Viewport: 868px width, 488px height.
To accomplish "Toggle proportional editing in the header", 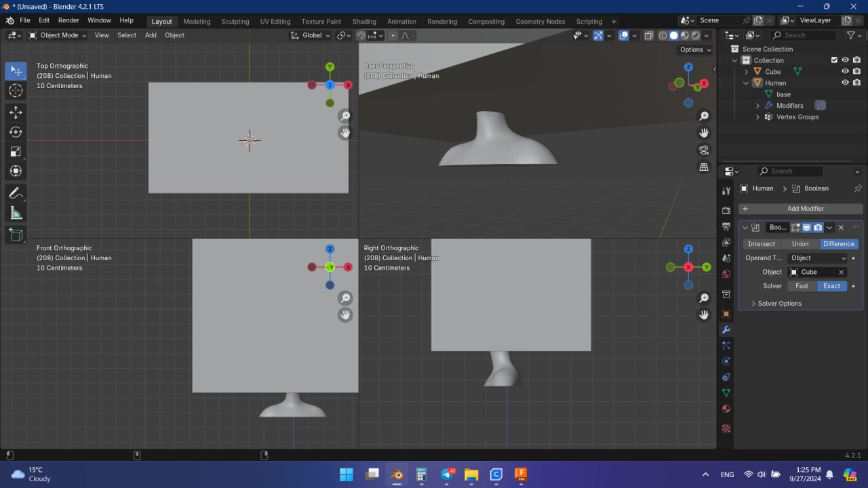I will [x=393, y=35].
